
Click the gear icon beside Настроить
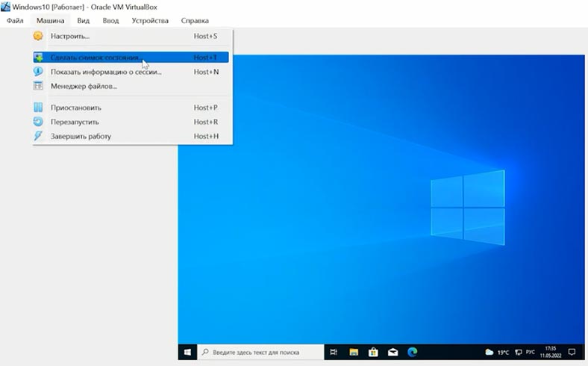pos(38,36)
